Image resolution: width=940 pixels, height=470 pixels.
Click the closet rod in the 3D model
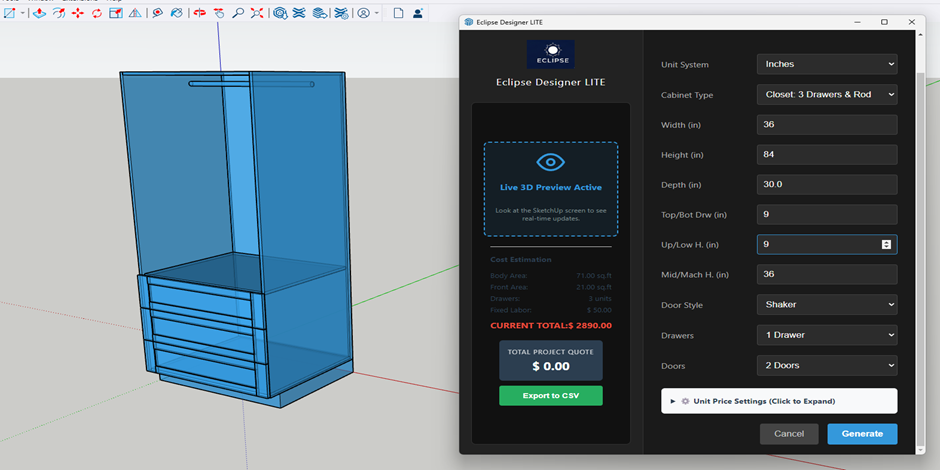(x=251, y=84)
